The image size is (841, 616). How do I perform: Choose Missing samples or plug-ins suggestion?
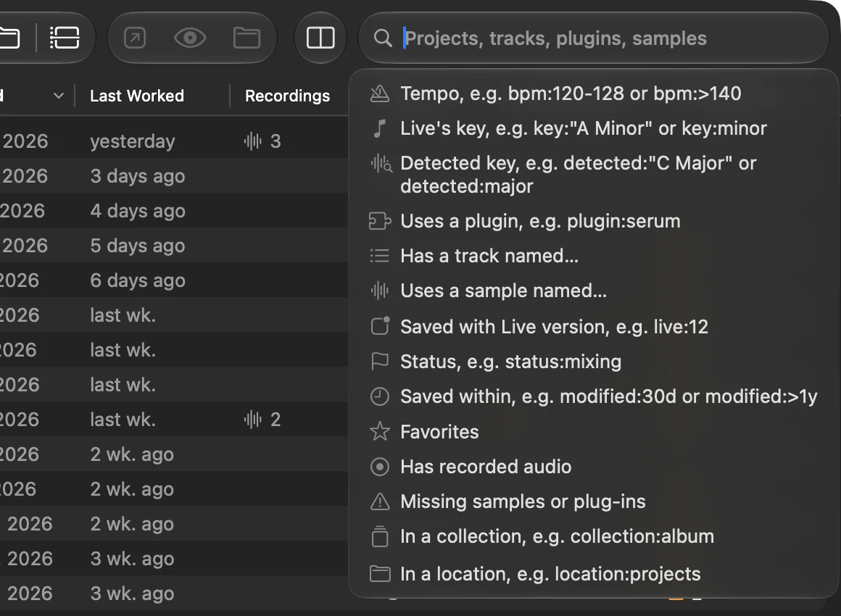coord(593,501)
